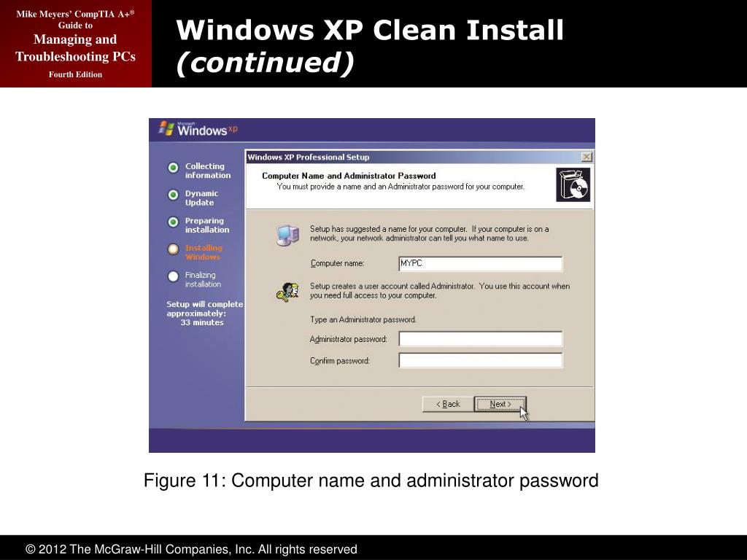
Task: Click the 'Computer Name and Administrator Password' heading
Action: [x=349, y=176]
